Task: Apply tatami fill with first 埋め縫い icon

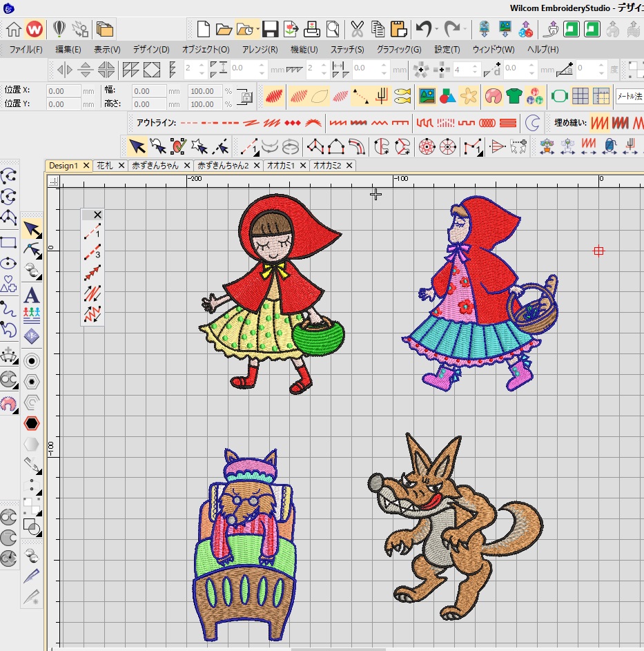Action: 600,122
